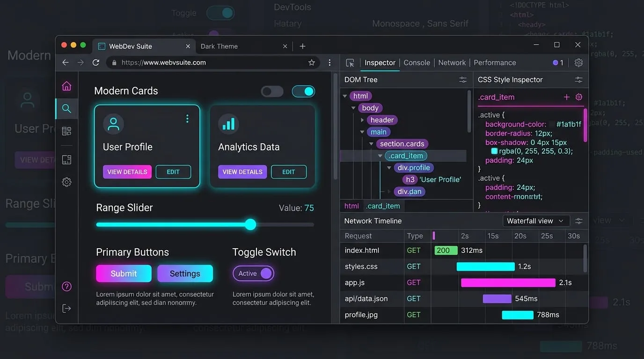Screen dimensions: 644x359
Task: Click View Details on the Analytics Data card
Action: [242, 172]
